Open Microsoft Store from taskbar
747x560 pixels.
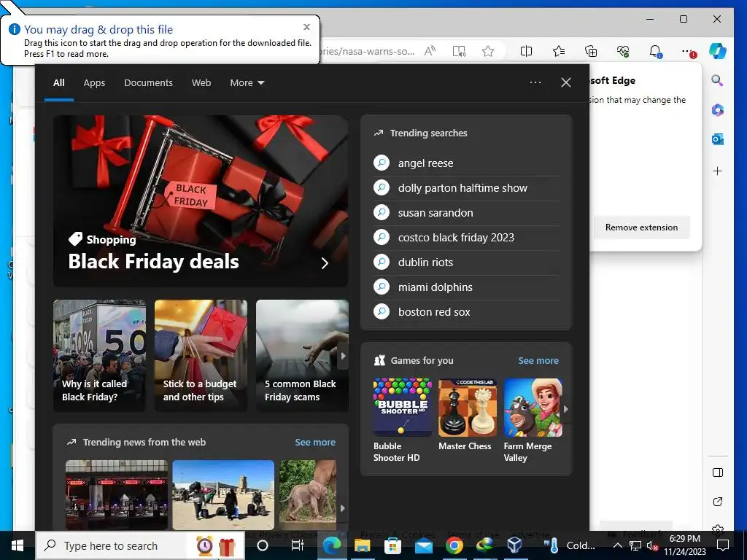[392, 545]
